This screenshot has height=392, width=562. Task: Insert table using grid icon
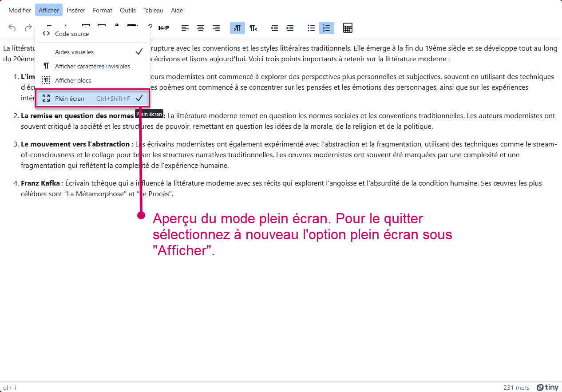(348, 28)
